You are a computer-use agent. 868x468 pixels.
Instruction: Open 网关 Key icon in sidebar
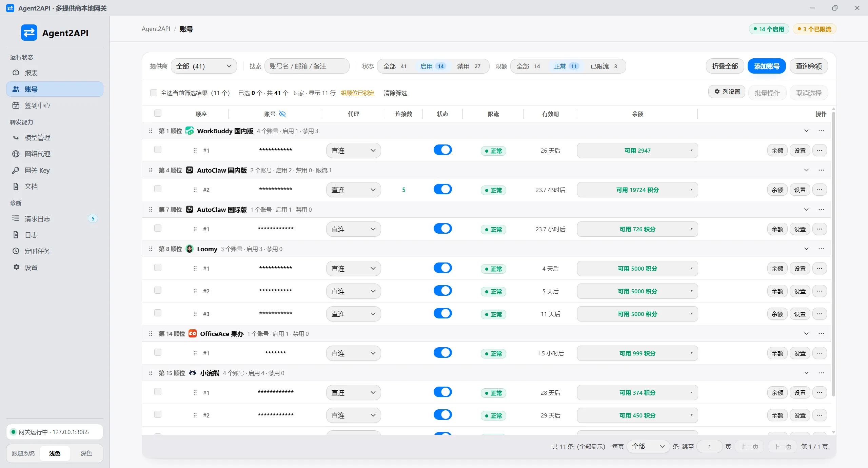[x=16, y=170]
